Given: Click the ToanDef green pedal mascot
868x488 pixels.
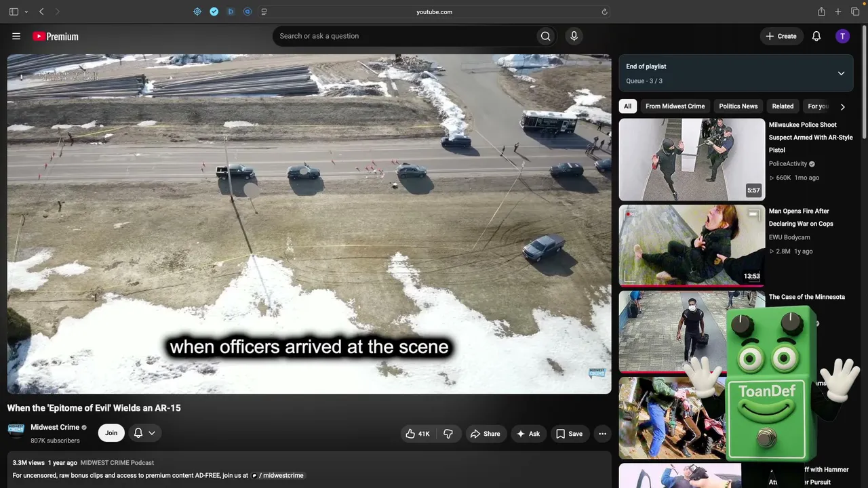Looking at the screenshot, I should pos(771,383).
